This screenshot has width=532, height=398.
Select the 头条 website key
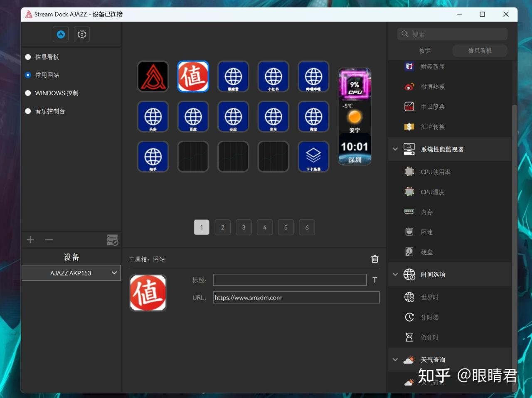point(153,116)
